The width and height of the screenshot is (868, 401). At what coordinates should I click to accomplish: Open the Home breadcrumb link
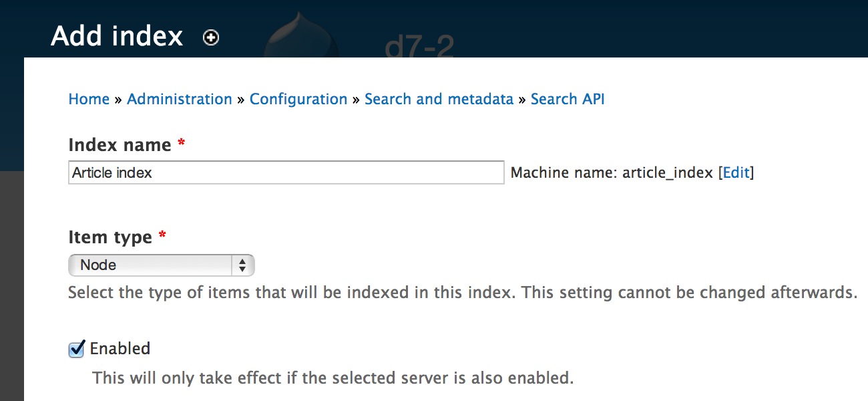(x=89, y=99)
